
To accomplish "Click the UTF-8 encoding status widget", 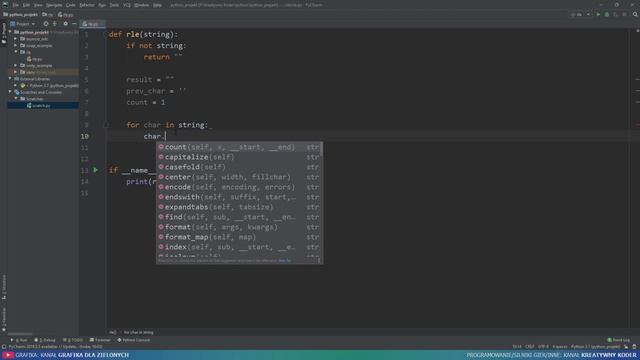I will (543, 347).
